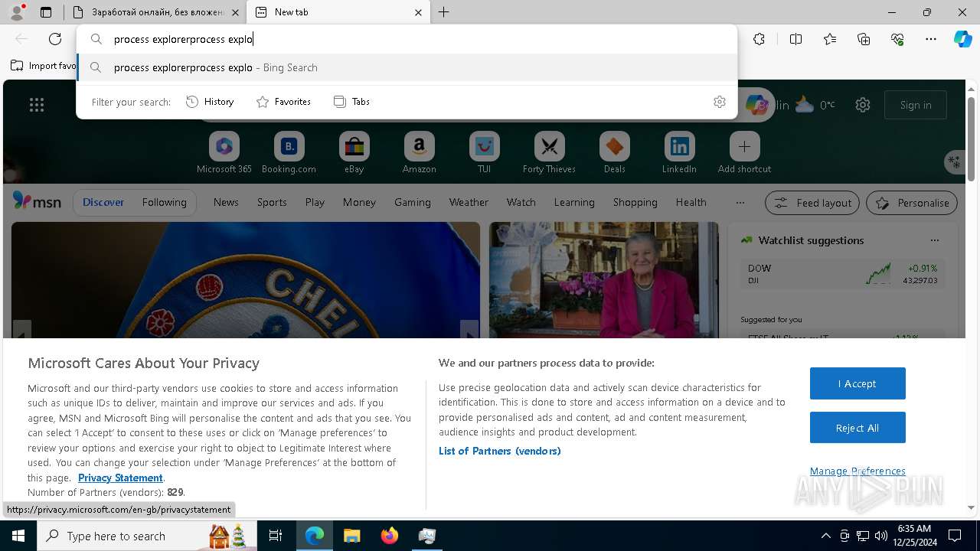Open the Money category
The height and width of the screenshot is (551, 980).
tap(359, 203)
